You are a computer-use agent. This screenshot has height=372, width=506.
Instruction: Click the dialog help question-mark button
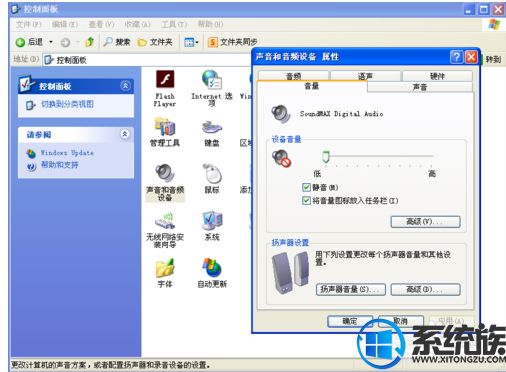coord(456,57)
